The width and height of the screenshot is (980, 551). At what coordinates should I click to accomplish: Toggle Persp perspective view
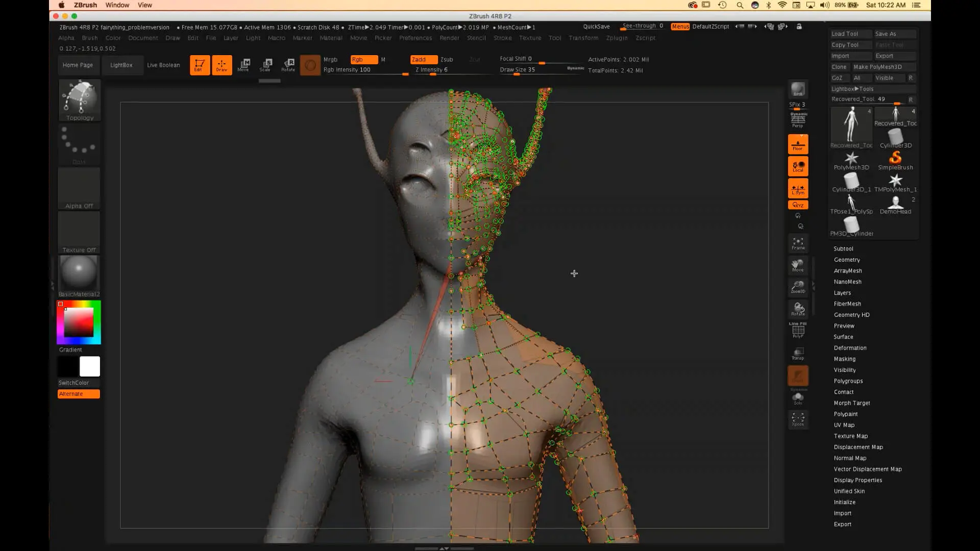click(x=798, y=120)
